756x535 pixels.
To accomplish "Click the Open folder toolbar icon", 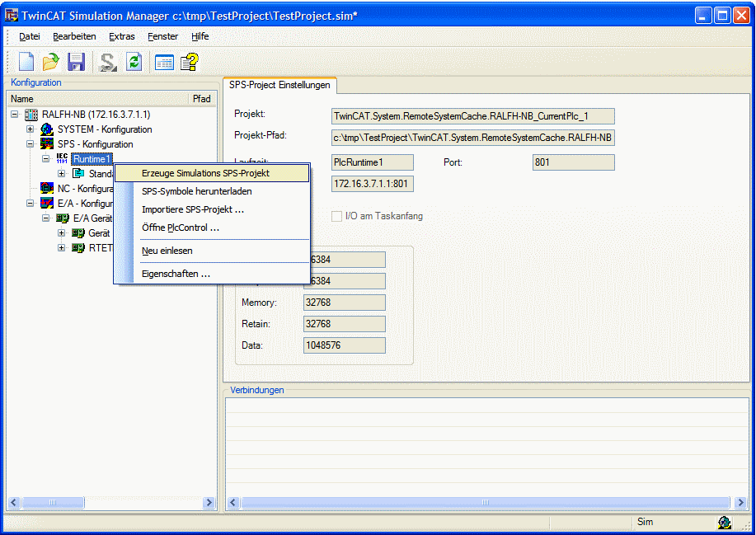I will [50, 62].
